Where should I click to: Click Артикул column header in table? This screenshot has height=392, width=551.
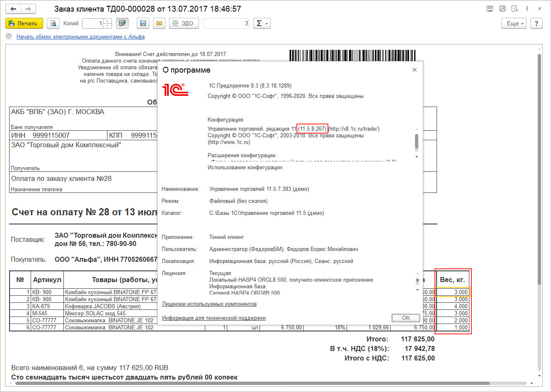pos(47,280)
